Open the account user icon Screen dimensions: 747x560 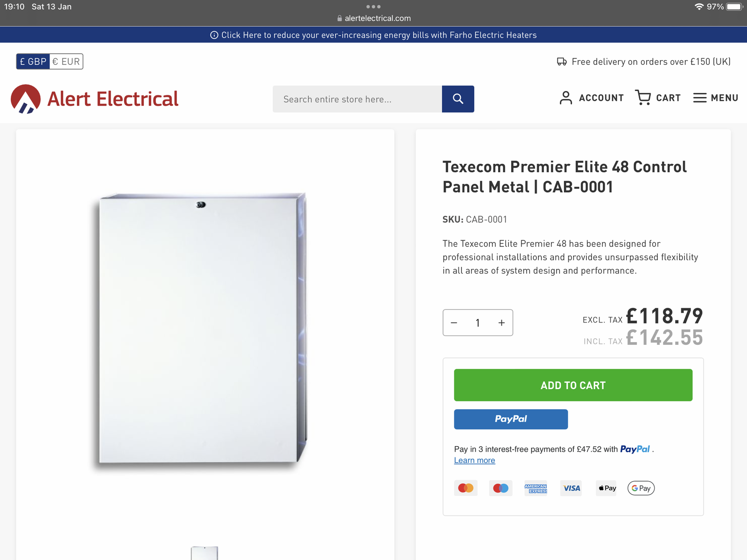pos(565,98)
